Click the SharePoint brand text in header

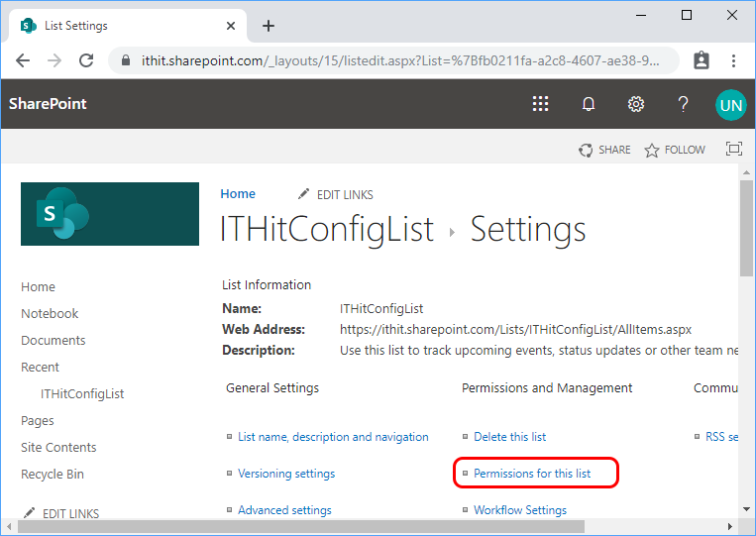click(48, 104)
